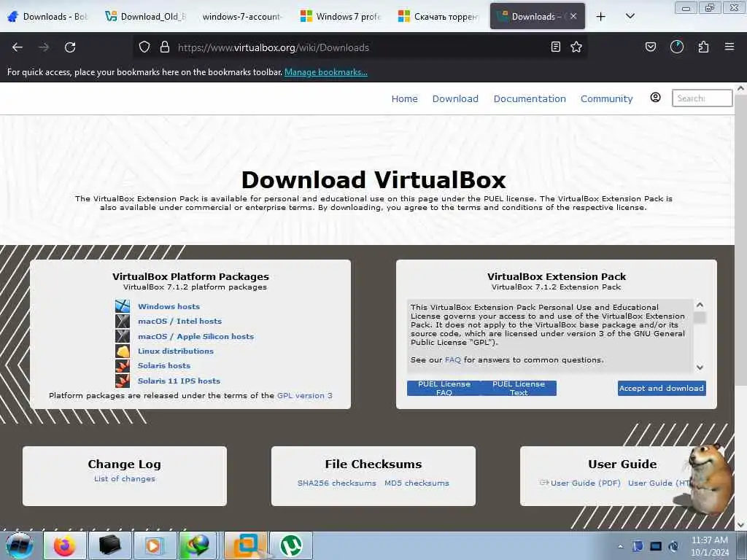Click the license text scrollbar thumb
Viewport: 747px width, 560px height.
700,318
